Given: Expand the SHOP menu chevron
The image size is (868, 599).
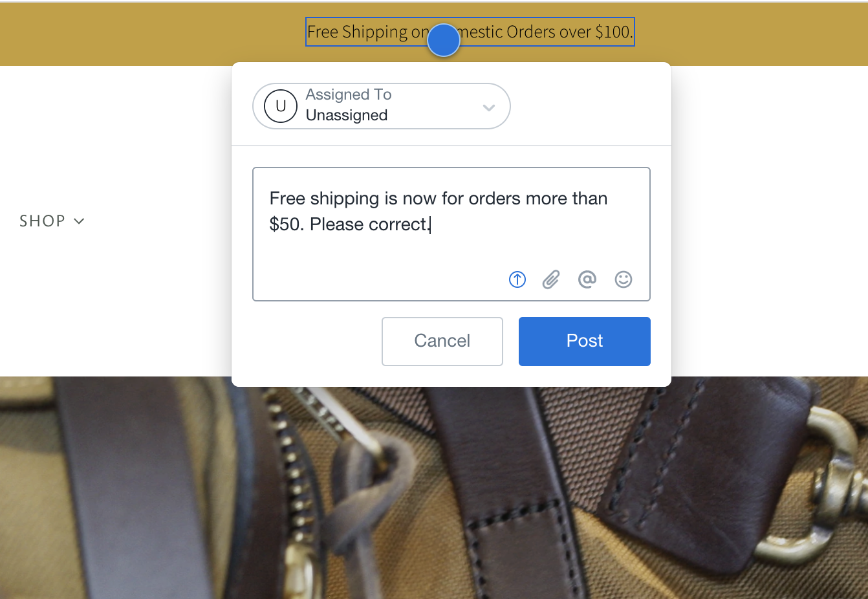Looking at the screenshot, I should tap(79, 221).
